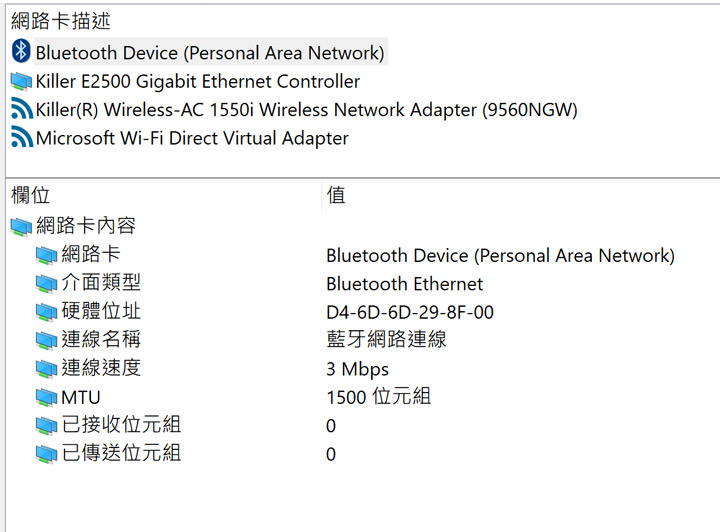Click the icon beside 硬體位址 row
Viewport: 720px width, 532px height.
[46, 312]
